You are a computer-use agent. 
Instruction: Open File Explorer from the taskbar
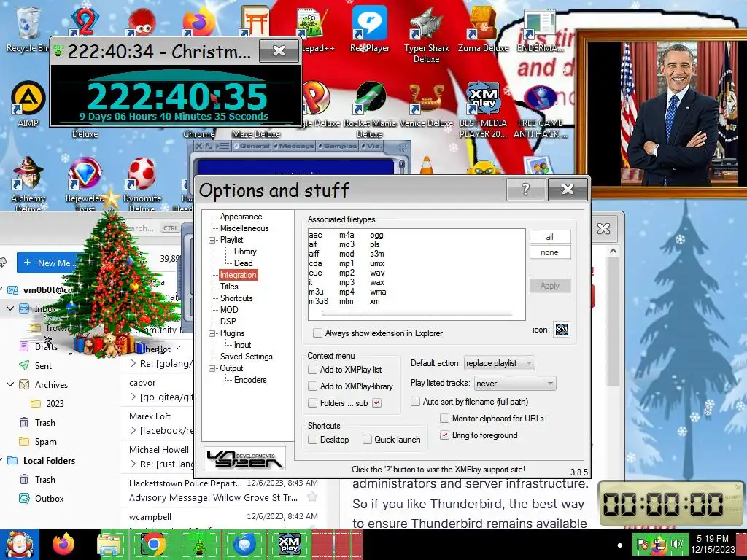pos(109,545)
